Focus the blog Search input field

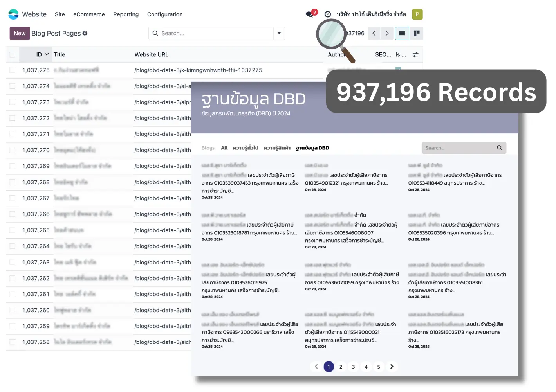[459, 148]
